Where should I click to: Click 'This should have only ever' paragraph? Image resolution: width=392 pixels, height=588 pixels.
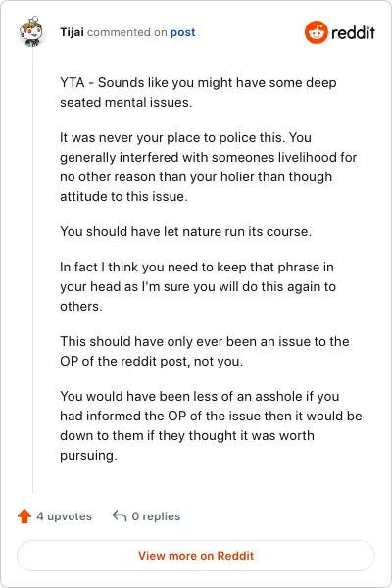pyautogui.click(x=205, y=351)
